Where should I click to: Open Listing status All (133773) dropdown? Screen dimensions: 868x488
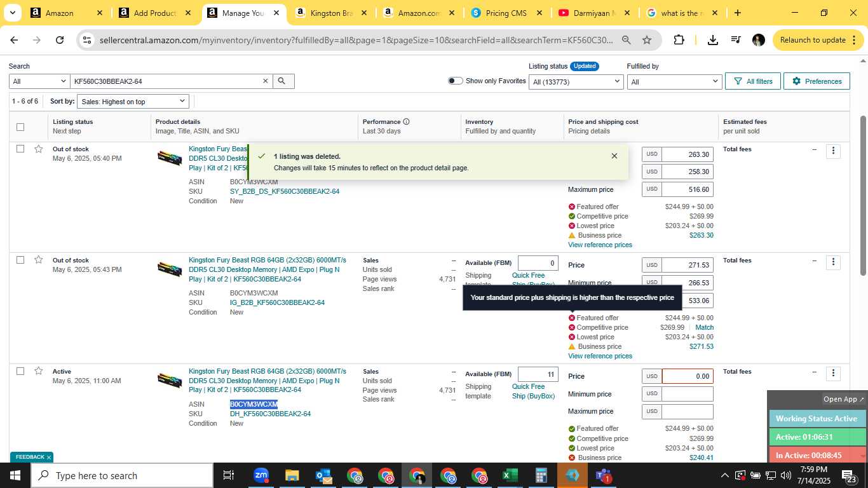(577, 81)
